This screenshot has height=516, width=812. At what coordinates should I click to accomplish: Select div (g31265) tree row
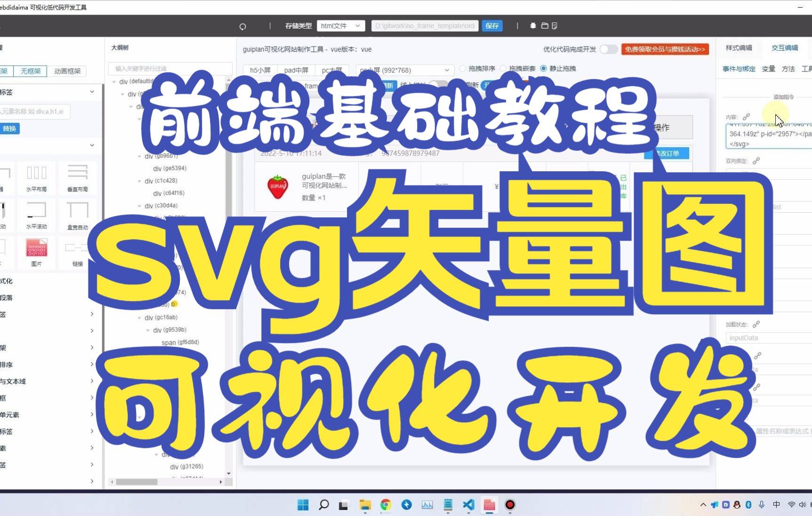coord(186,467)
